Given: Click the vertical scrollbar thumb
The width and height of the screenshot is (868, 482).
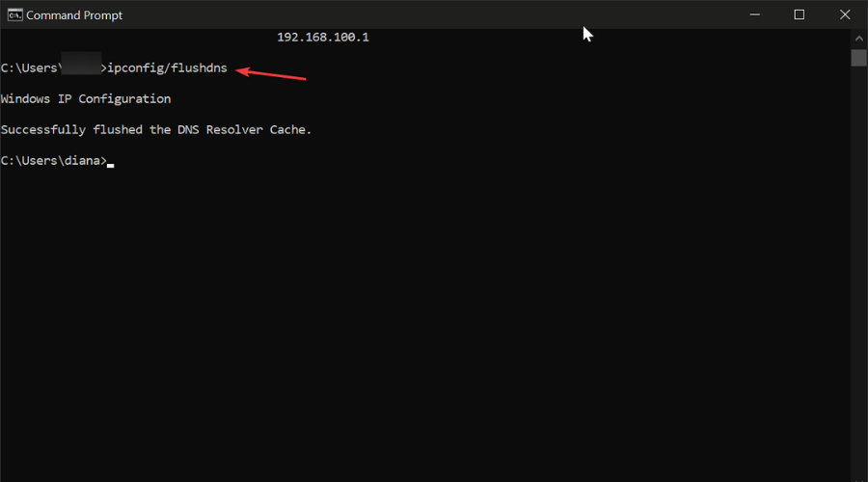Looking at the screenshot, I should click(858, 58).
